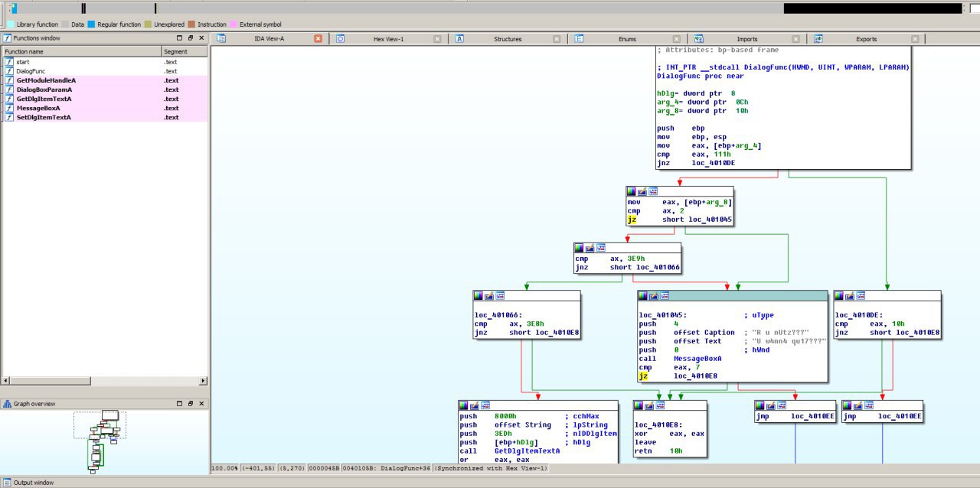This screenshot has width=980, height=488.
Task: Open the Imports tab
Action: [x=746, y=39]
